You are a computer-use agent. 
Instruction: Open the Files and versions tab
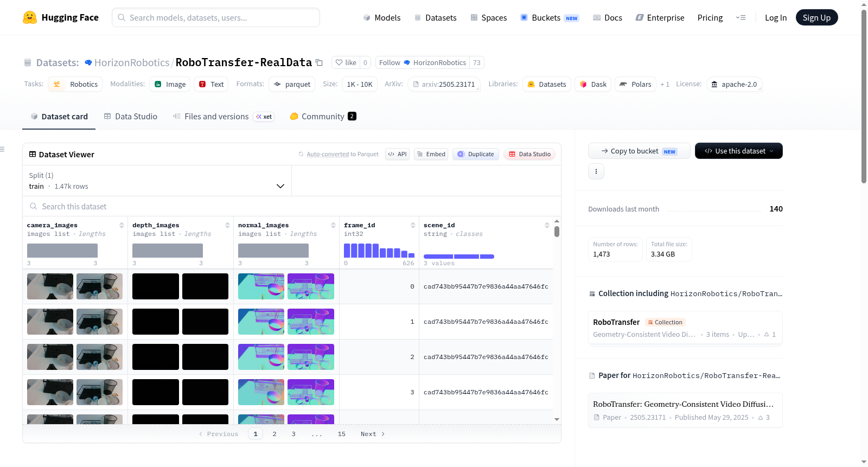click(x=224, y=116)
